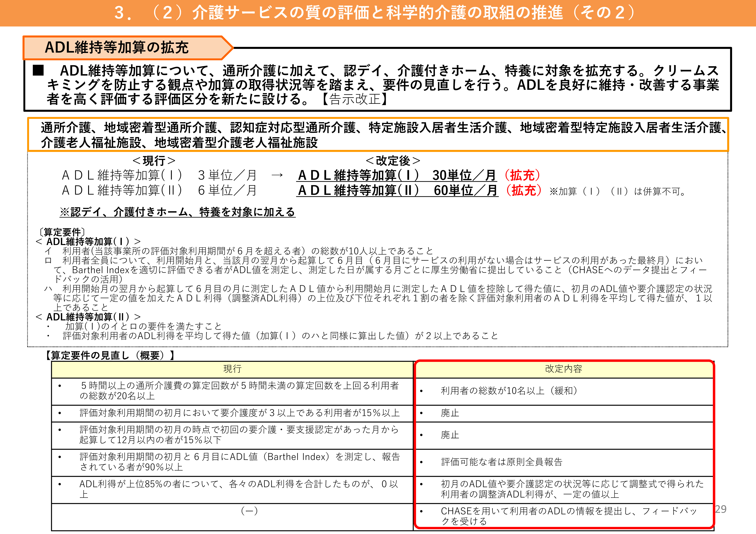This screenshot has width=756, height=534.
Task: Click the 改定内容 table column header
Action: coord(563,369)
